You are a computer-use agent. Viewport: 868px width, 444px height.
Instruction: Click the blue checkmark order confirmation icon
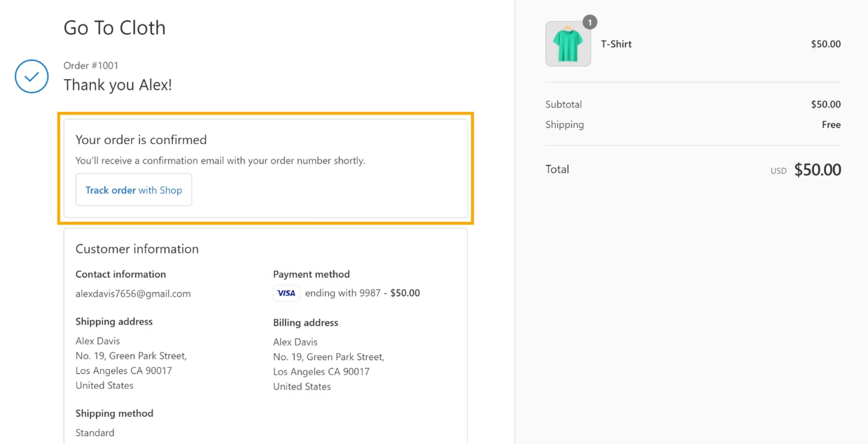coord(31,77)
